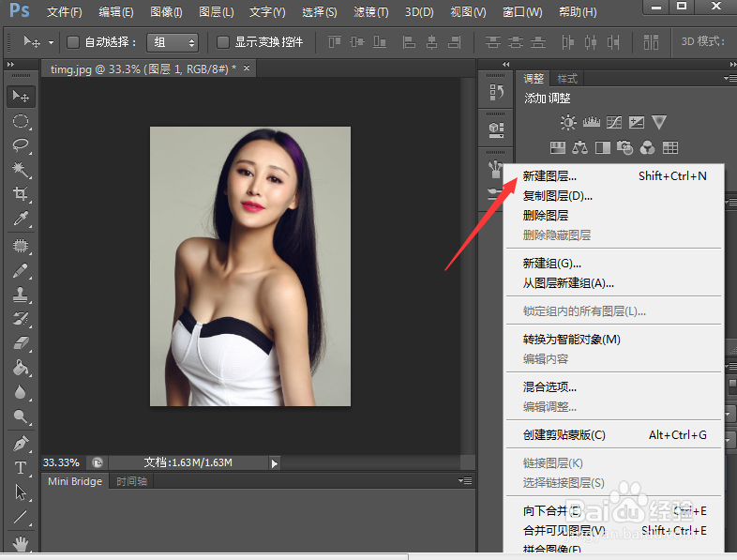
Task: Expand the toolbox double-arrow
Action: click(x=11, y=65)
